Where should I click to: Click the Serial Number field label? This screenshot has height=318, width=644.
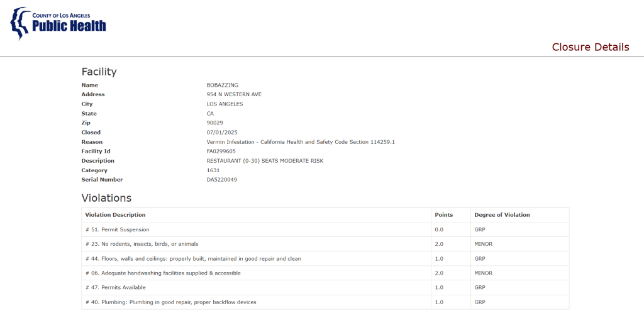pyautogui.click(x=102, y=180)
